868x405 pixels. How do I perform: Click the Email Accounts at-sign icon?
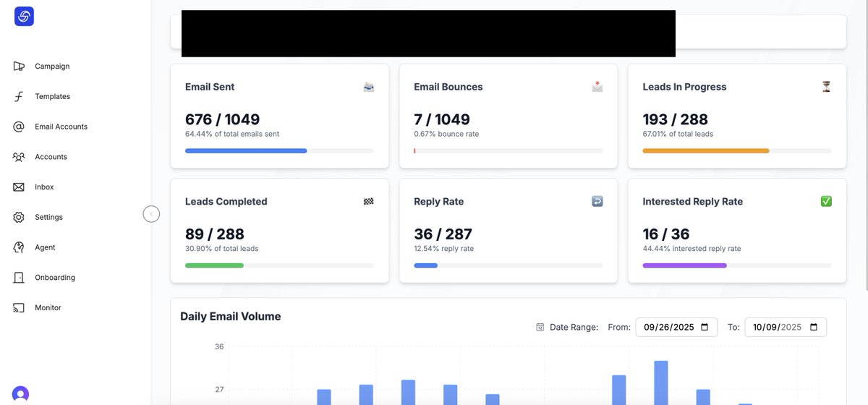(20, 127)
